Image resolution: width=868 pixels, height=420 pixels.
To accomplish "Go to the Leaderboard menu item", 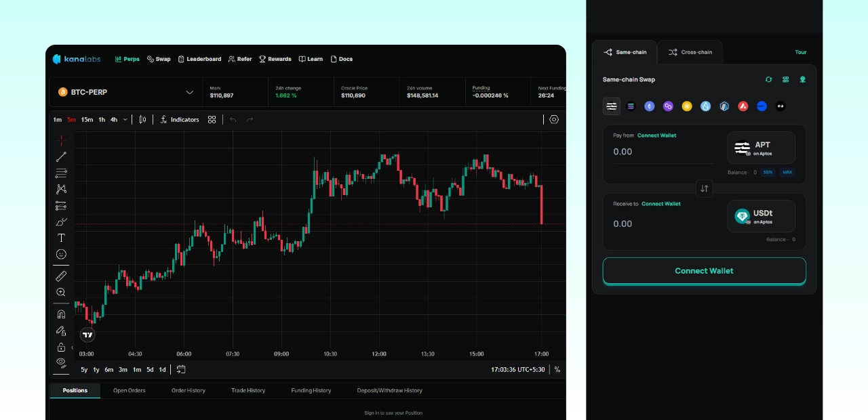I will (199, 59).
